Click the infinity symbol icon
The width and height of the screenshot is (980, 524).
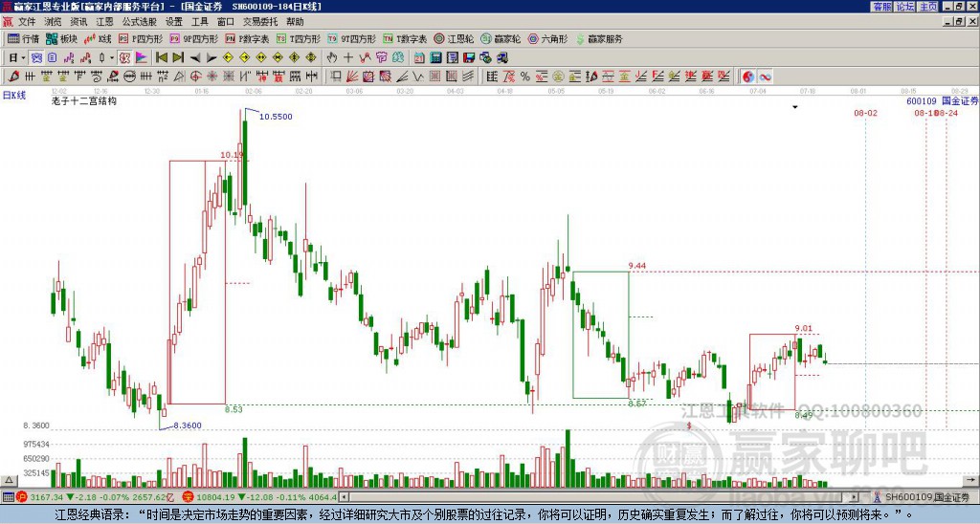(x=765, y=76)
